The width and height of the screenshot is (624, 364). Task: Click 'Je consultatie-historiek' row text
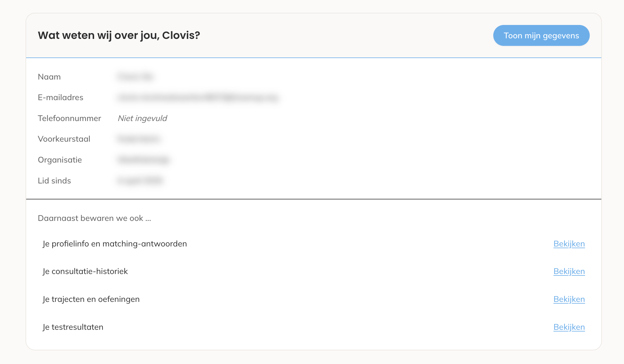pos(85,271)
